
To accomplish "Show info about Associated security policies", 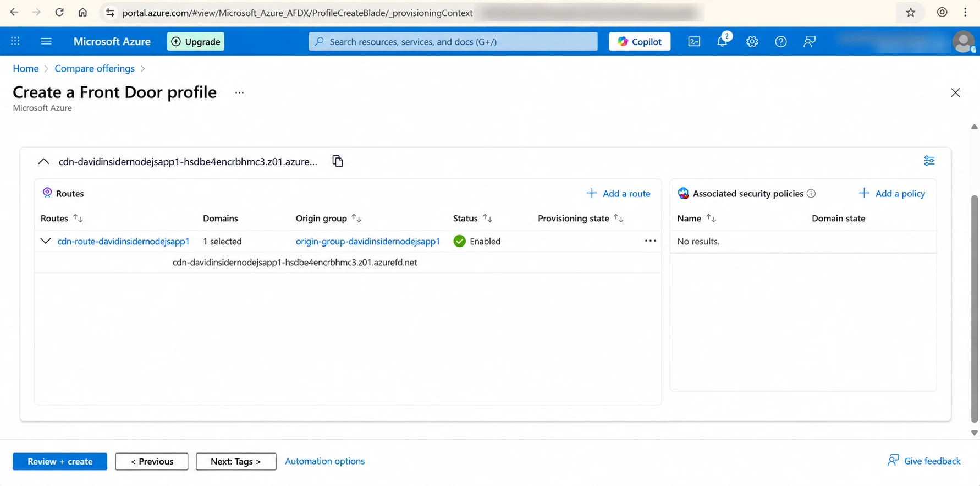I will coord(811,193).
